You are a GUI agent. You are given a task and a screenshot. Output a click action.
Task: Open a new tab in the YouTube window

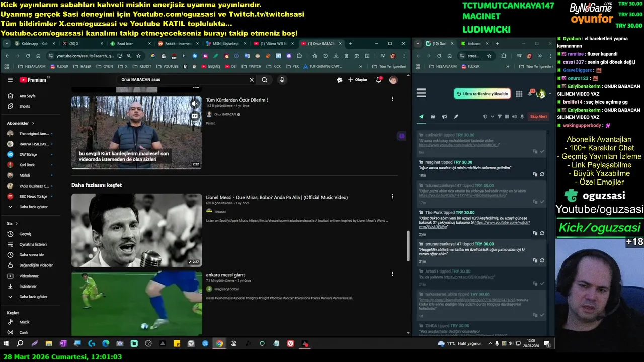pyautogui.click(x=351, y=44)
